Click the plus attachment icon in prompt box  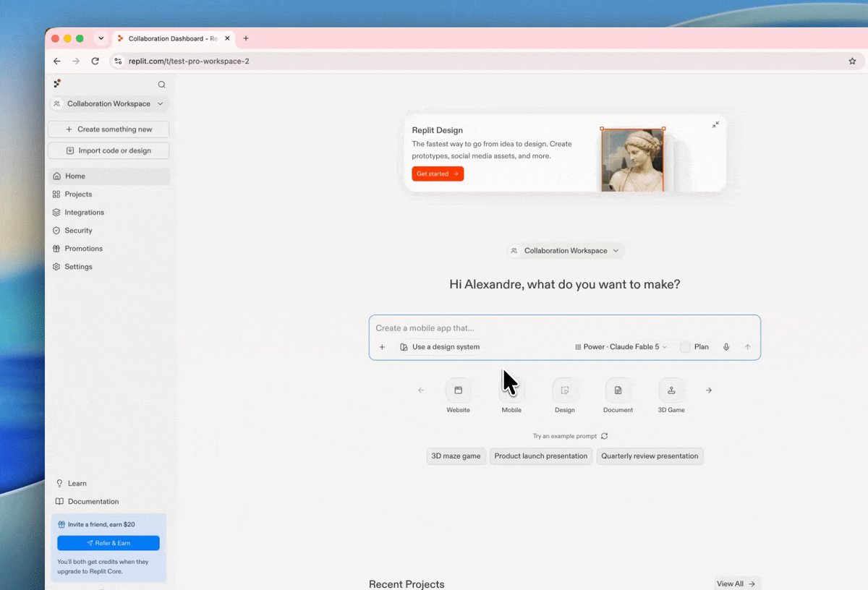click(383, 347)
